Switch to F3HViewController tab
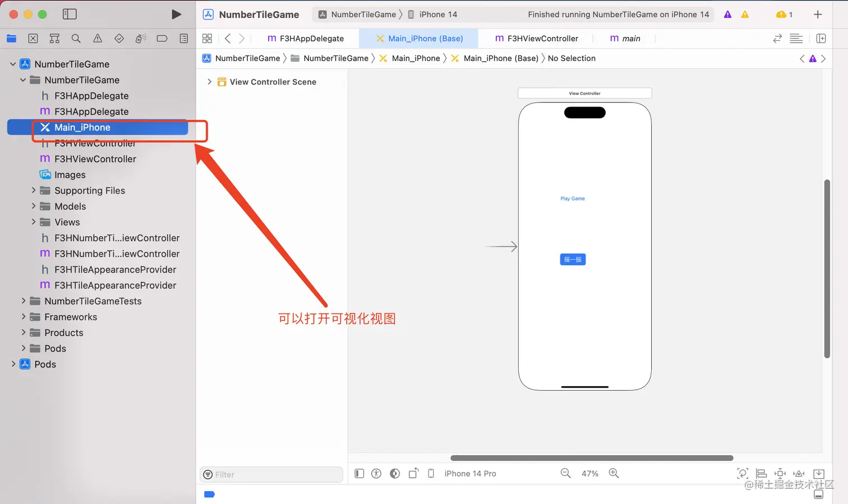 [537, 38]
